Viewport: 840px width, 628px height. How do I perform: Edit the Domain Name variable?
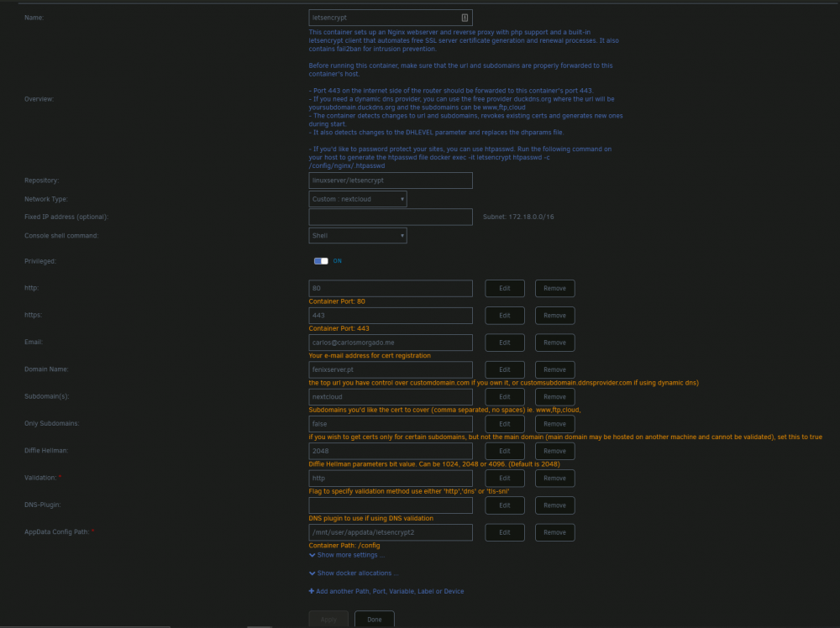(x=505, y=370)
